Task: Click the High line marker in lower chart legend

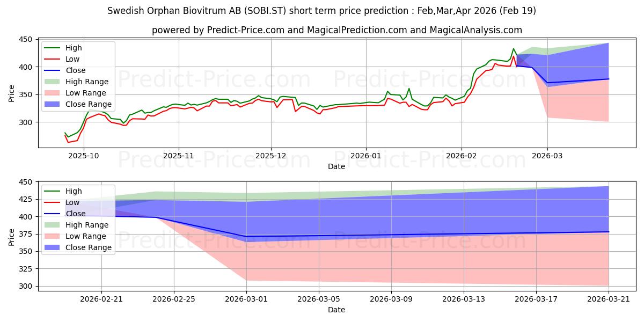Action: pyautogui.click(x=54, y=191)
